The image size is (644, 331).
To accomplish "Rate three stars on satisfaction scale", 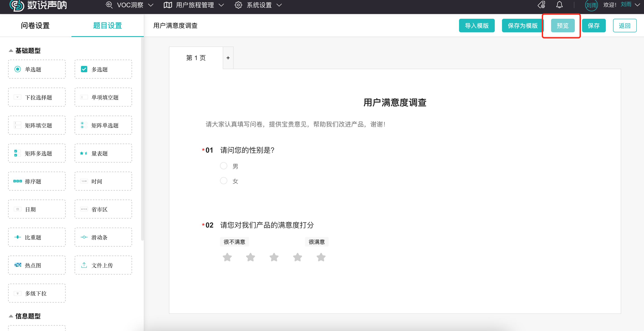I will (274, 257).
